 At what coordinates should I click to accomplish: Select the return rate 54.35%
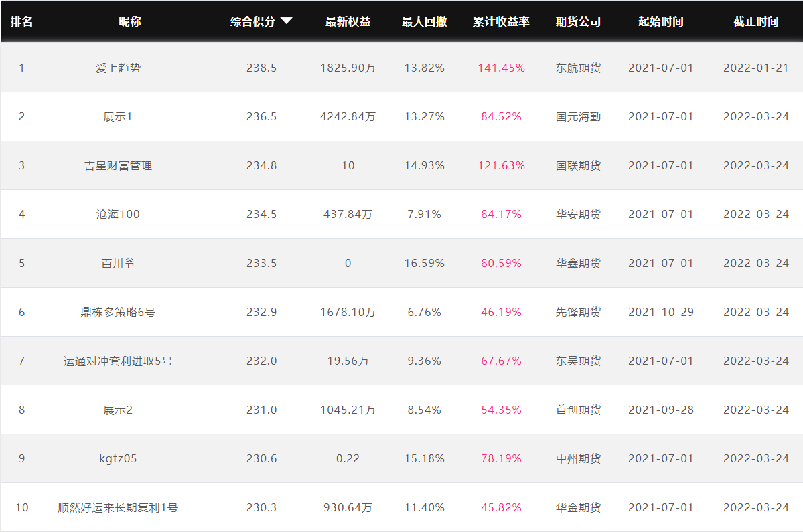pos(501,410)
